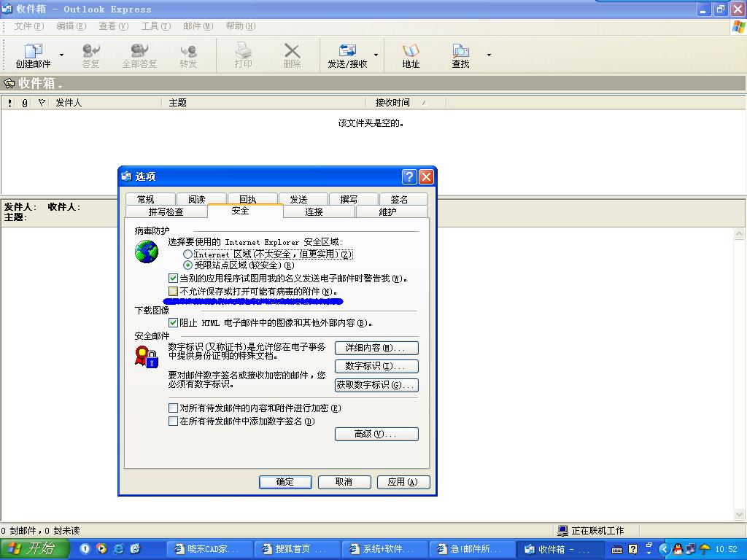Open the View (查看) menu
The image size is (747, 560).
(113, 26)
